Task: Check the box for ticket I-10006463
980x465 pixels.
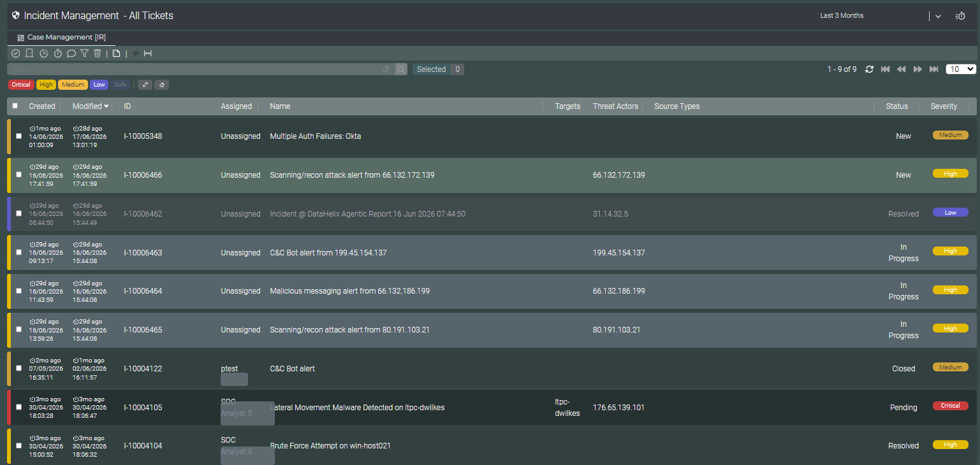Action: [x=18, y=252]
